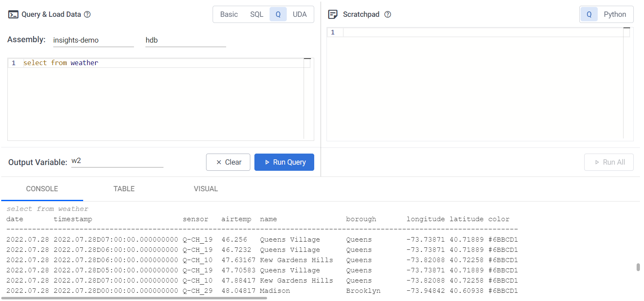Collapse the query editor minimize bar
This screenshot has width=644, height=301.
307,59
